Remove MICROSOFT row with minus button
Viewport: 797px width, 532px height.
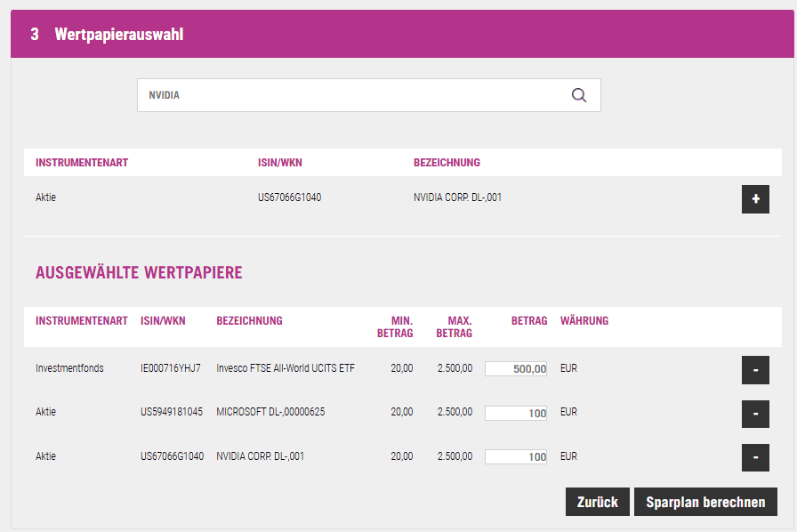(x=755, y=414)
